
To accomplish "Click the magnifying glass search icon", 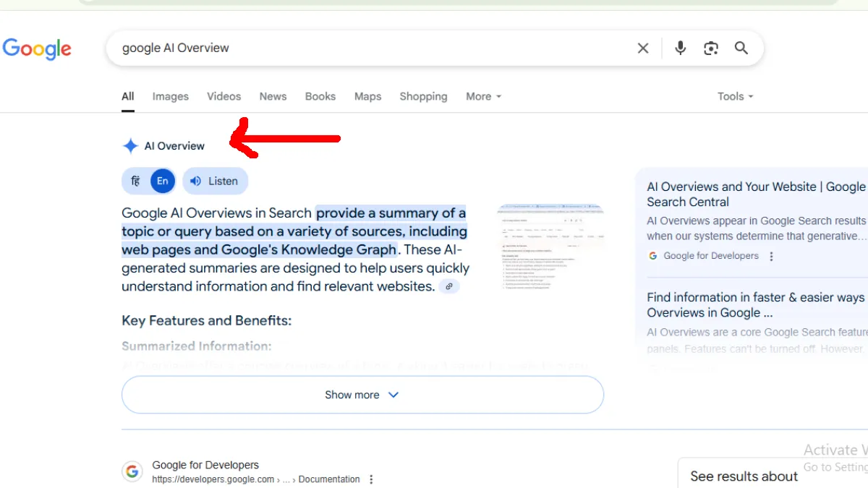I will click(x=741, y=48).
